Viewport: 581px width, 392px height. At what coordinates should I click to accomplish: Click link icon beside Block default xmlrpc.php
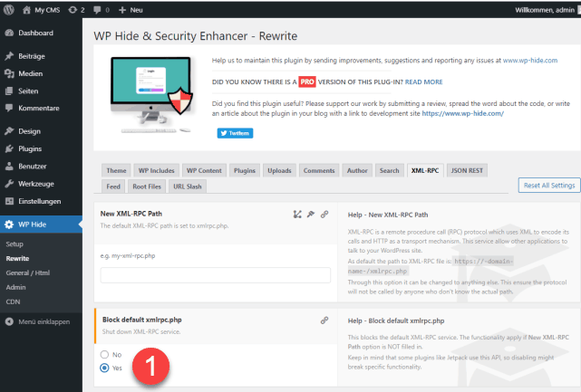click(324, 320)
